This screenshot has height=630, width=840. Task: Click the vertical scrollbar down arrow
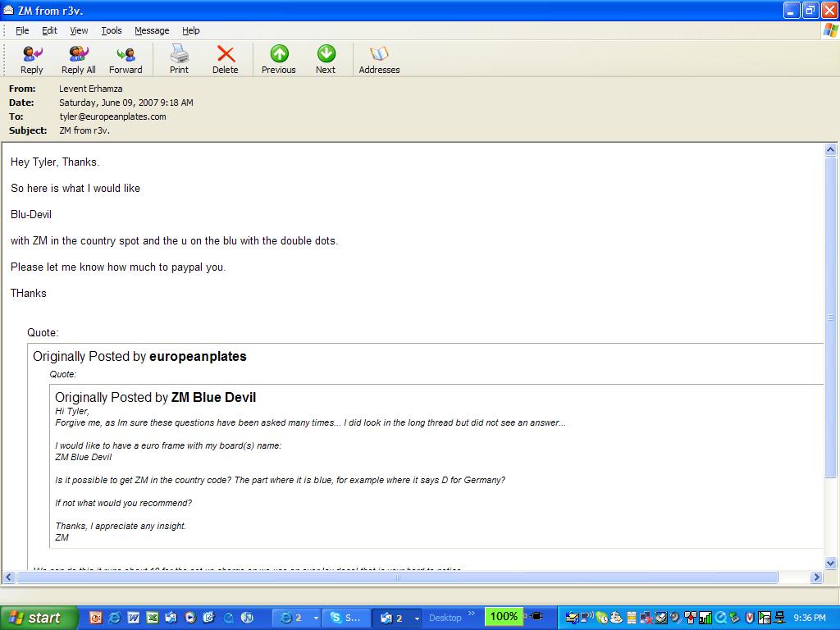pyautogui.click(x=830, y=563)
